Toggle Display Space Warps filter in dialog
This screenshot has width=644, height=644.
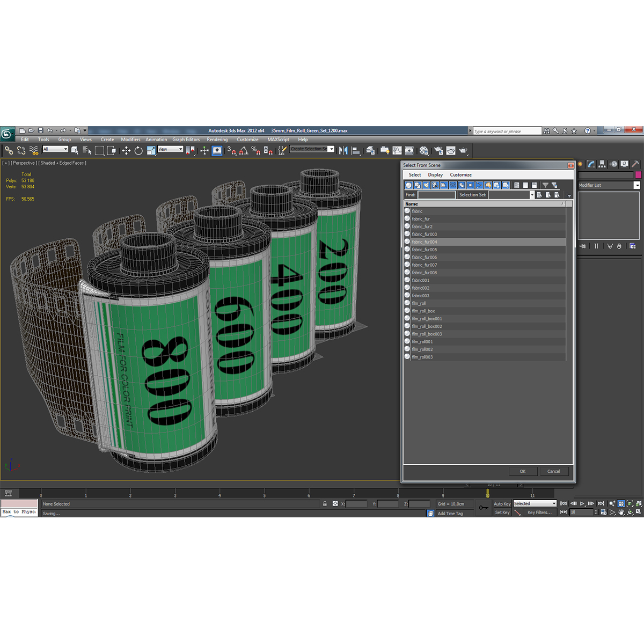[x=452, y=185]
